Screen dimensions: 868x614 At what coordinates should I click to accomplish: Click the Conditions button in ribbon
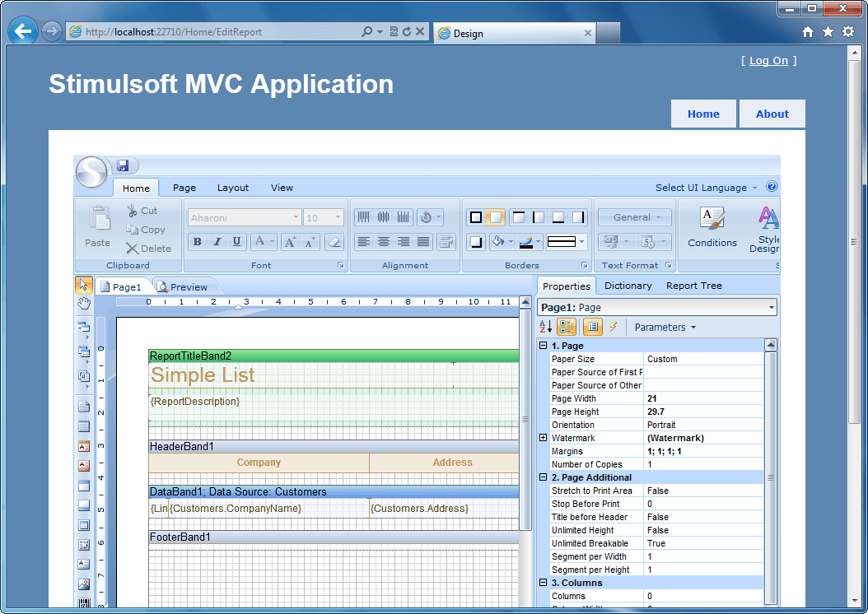click(x=712, y=227)
